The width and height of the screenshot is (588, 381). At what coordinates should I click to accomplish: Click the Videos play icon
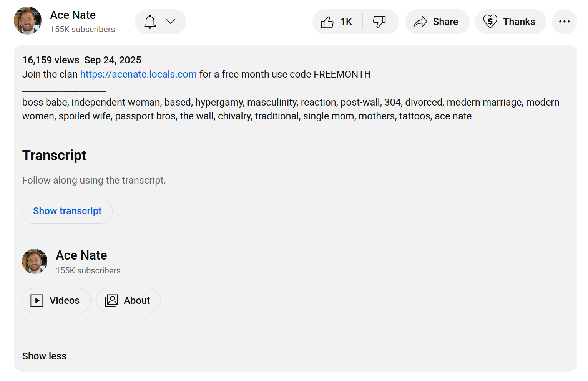(x=37, y=300)
